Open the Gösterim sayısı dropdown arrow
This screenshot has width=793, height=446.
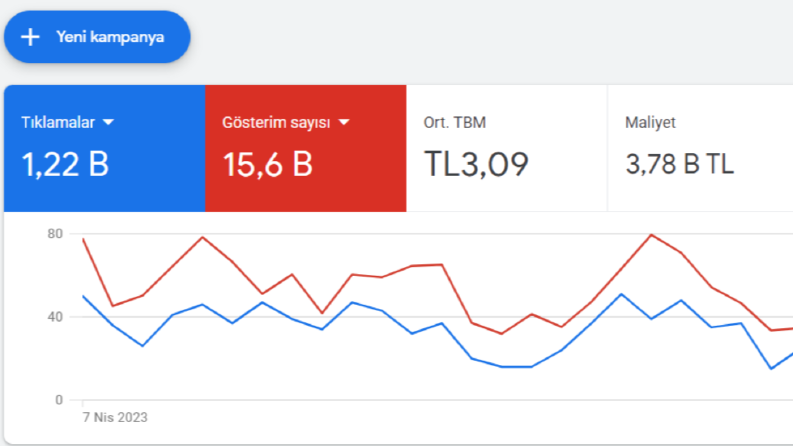344,122
